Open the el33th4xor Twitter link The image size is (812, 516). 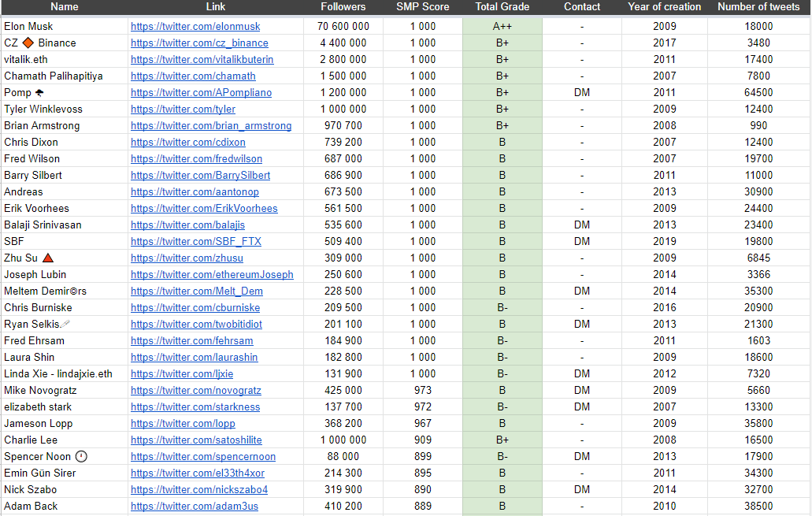click(x=198, y=474)
